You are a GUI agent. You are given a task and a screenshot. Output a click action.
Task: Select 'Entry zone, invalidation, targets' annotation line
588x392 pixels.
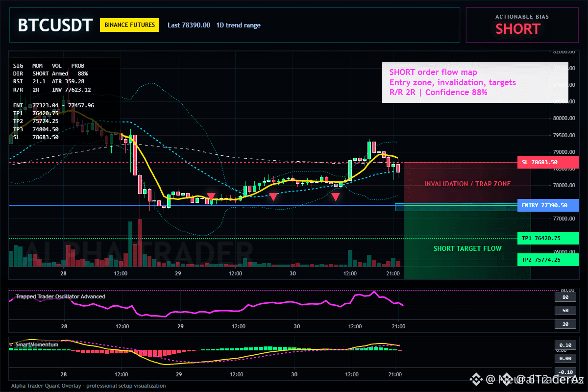(x=452, y=82)
